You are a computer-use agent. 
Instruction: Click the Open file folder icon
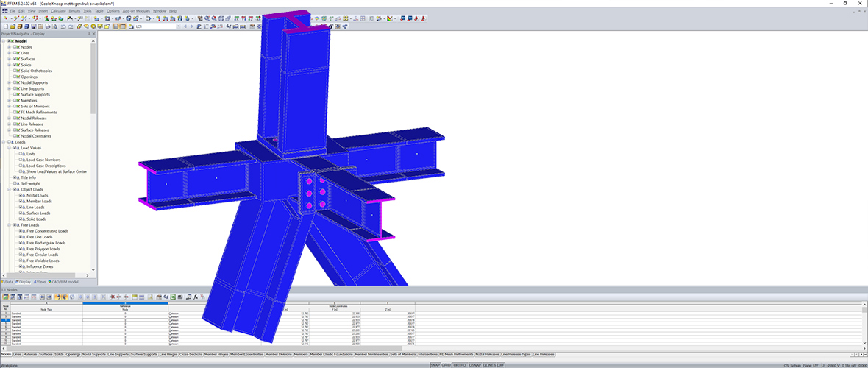pos(13,26)
